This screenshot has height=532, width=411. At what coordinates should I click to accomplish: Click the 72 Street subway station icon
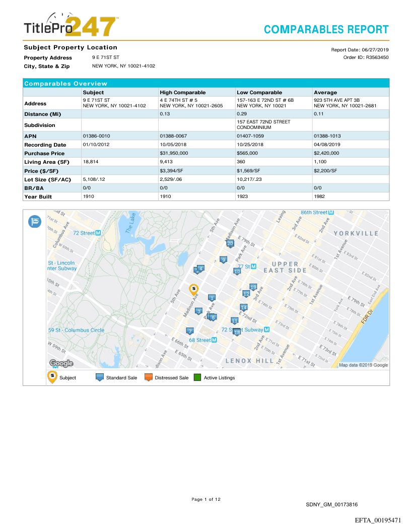click(x=98, y=233)
